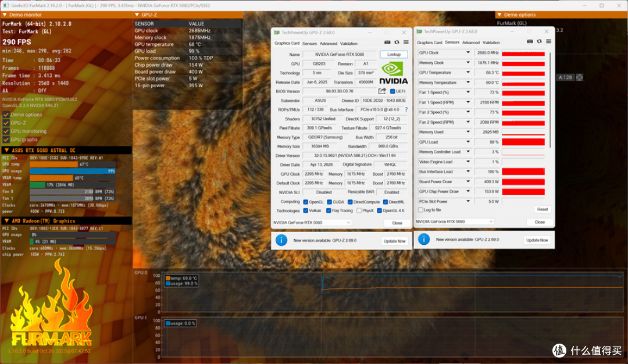Click Update Now in left GPU-Z window
The width and height of the screenshot is (628, 364).
394,241
